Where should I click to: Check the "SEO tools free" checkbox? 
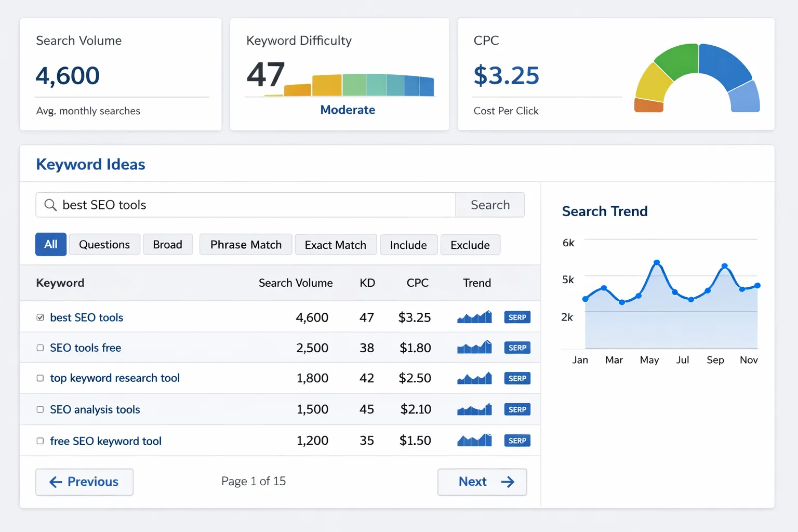[40, 348]
